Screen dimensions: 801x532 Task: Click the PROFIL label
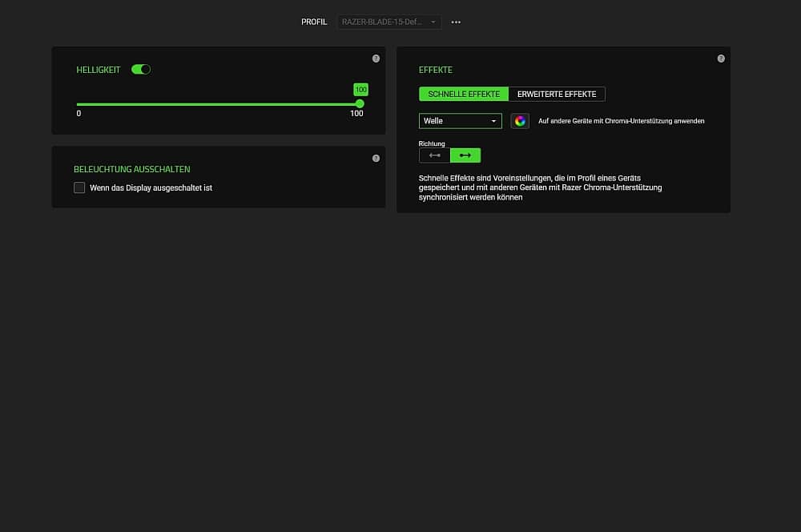(x=314, y=22)
